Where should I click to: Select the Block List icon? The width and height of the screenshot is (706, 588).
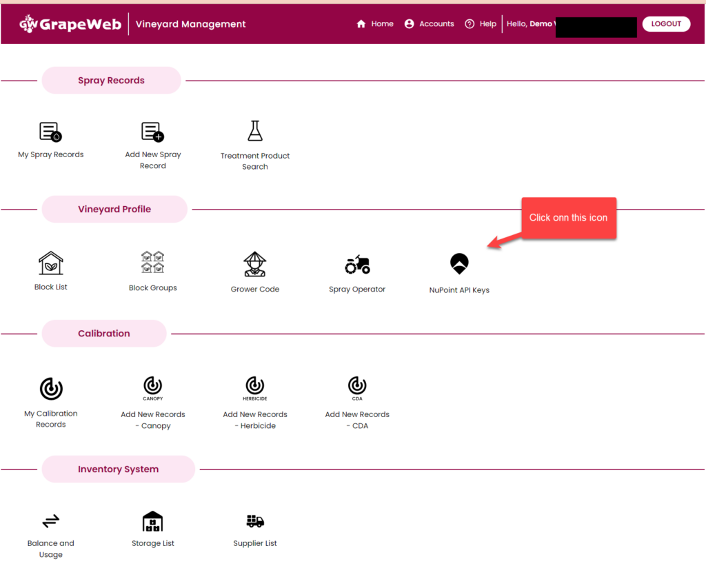coord(50,262)
